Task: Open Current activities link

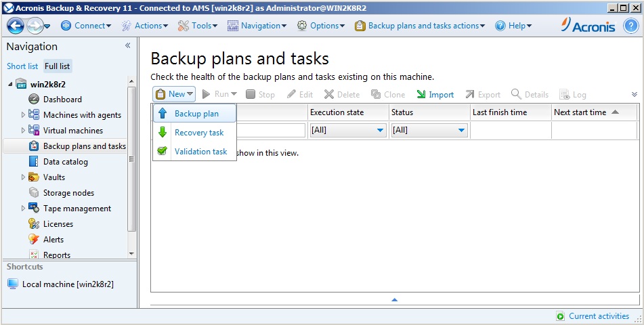Action: coord(599,316)
